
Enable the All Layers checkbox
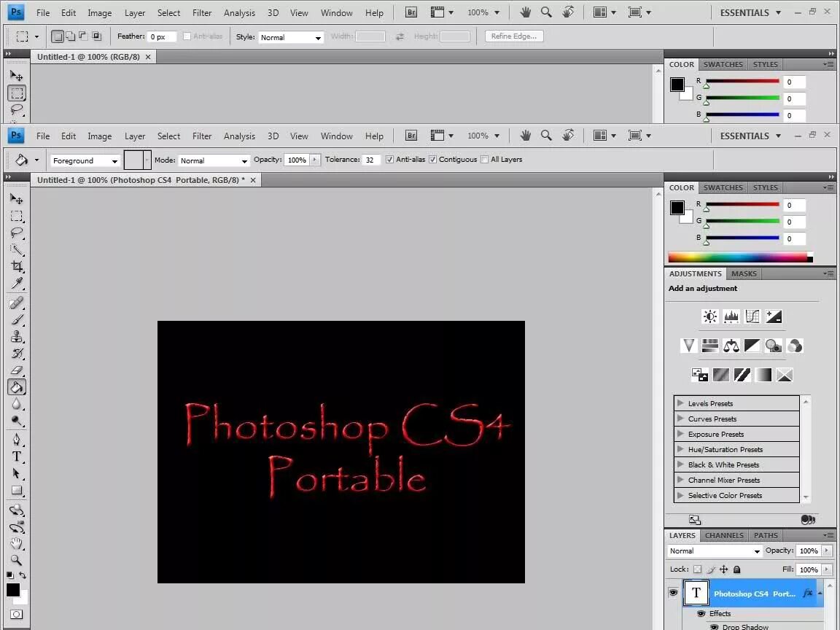tap(485, 160)
